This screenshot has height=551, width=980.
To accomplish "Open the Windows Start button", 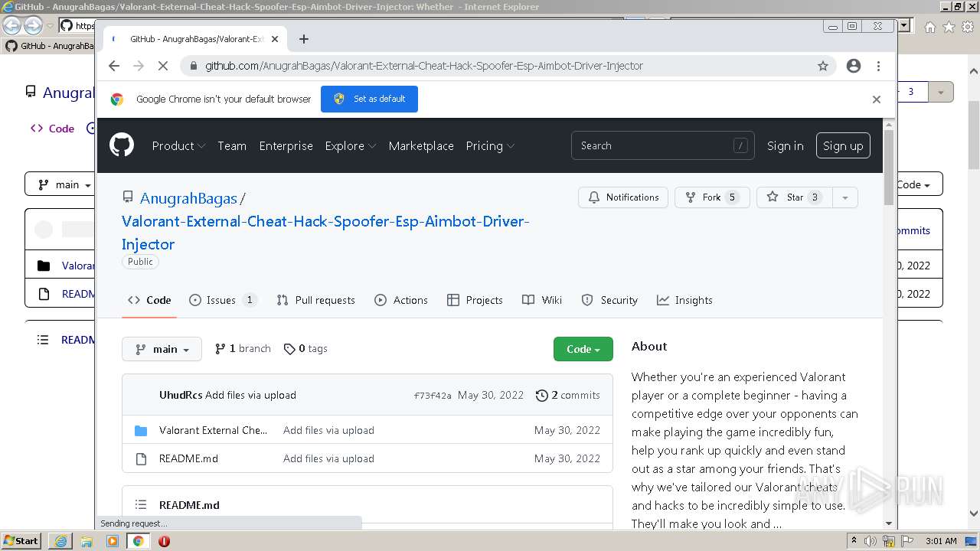I will click(x=21, y=541).
